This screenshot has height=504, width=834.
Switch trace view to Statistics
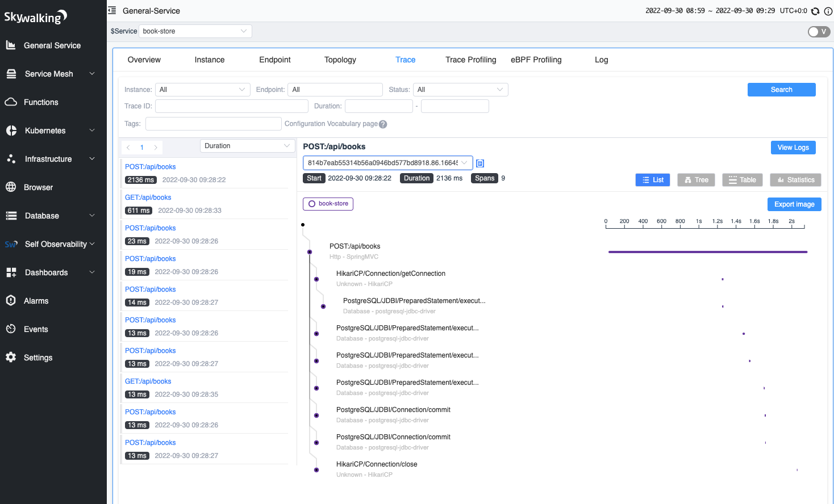pyautogui.click(x=795, y=180)
